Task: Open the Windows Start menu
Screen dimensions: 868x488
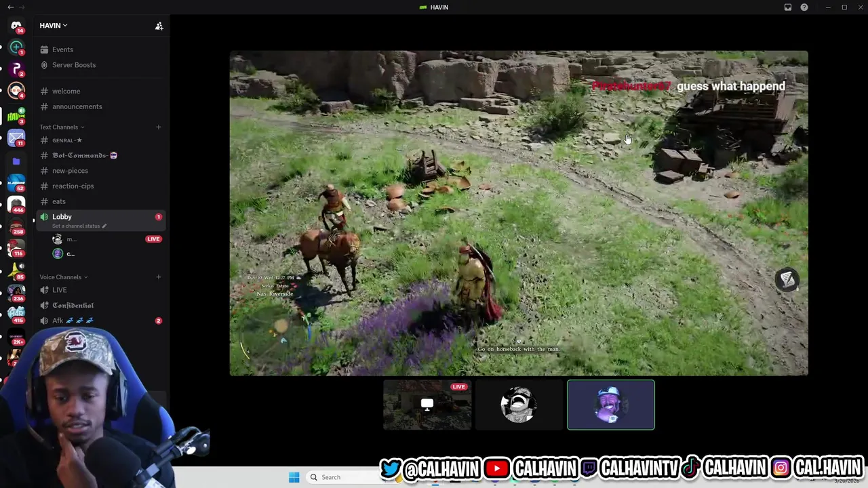Action: click(294, 477)
